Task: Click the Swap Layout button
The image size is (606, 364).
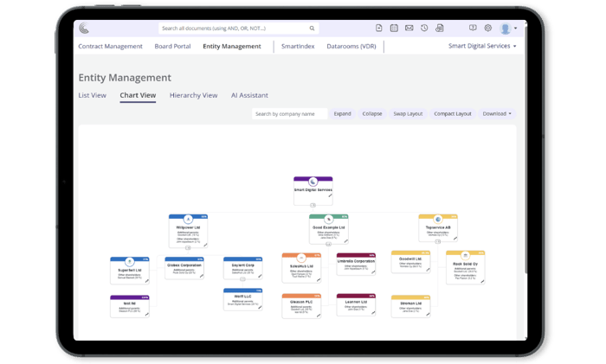Action: (x=408, y=113)
